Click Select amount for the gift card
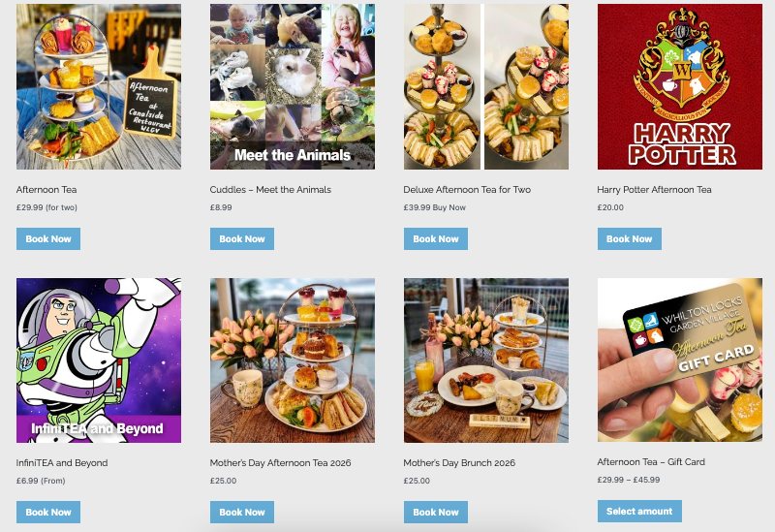The height and width of the screenshot is (532, 775). [x=639, y=512]
